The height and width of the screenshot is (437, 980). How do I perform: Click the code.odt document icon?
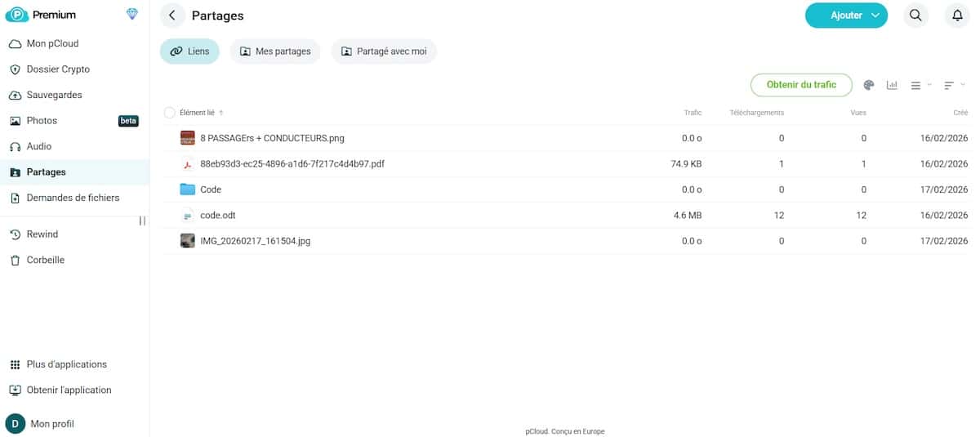tap(187, 216)
